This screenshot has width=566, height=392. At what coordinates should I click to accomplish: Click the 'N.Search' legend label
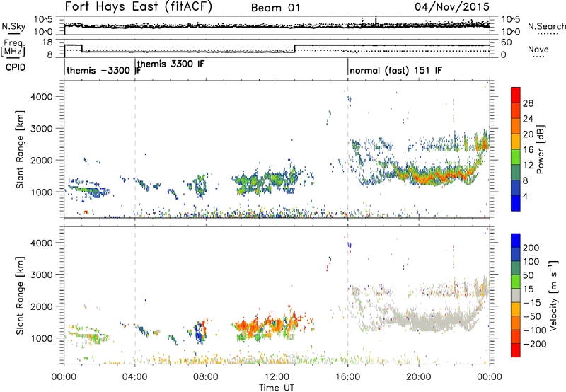coord(547,26)
